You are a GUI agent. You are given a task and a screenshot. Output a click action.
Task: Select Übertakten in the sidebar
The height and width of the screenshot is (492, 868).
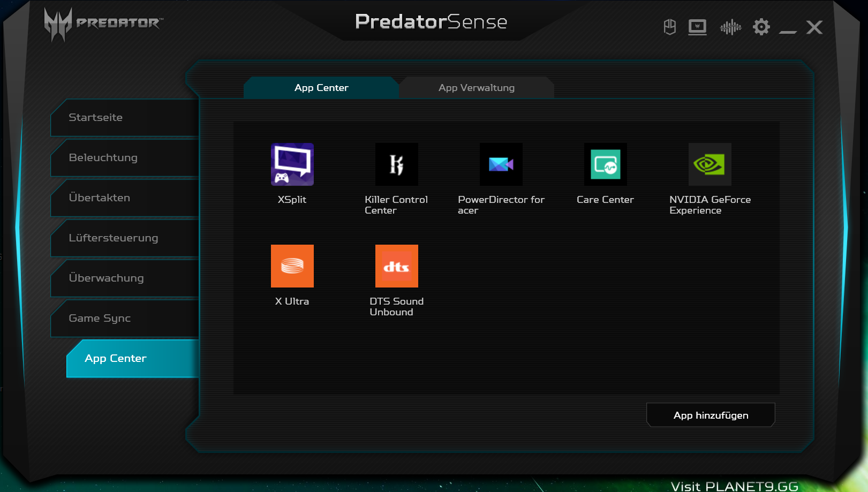click(125, 198)
